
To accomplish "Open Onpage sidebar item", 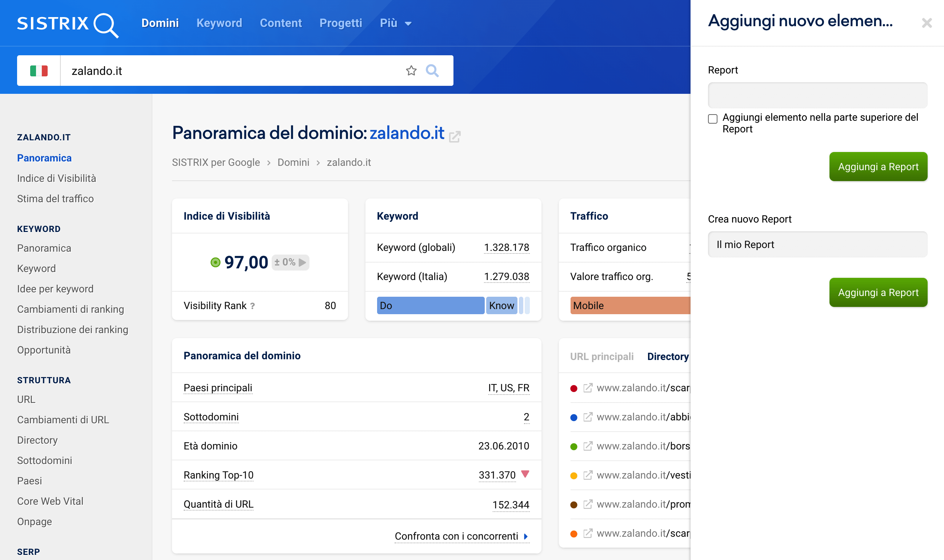I will pos(34,522).
